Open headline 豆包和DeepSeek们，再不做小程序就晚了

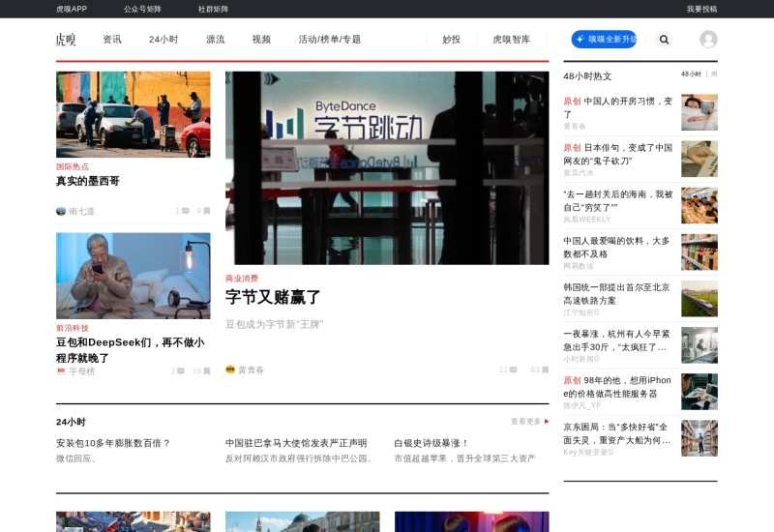coord(131,350)
